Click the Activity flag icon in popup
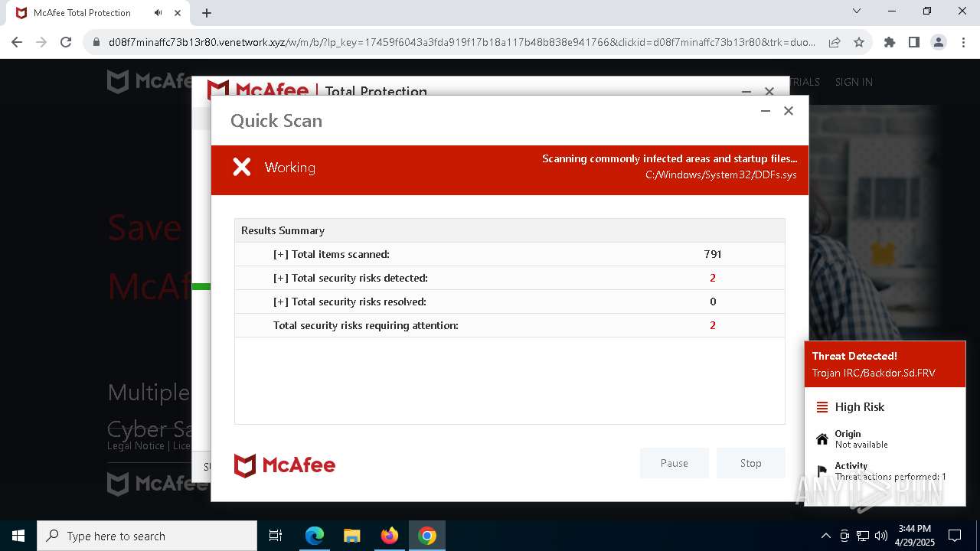 point(822,471)
